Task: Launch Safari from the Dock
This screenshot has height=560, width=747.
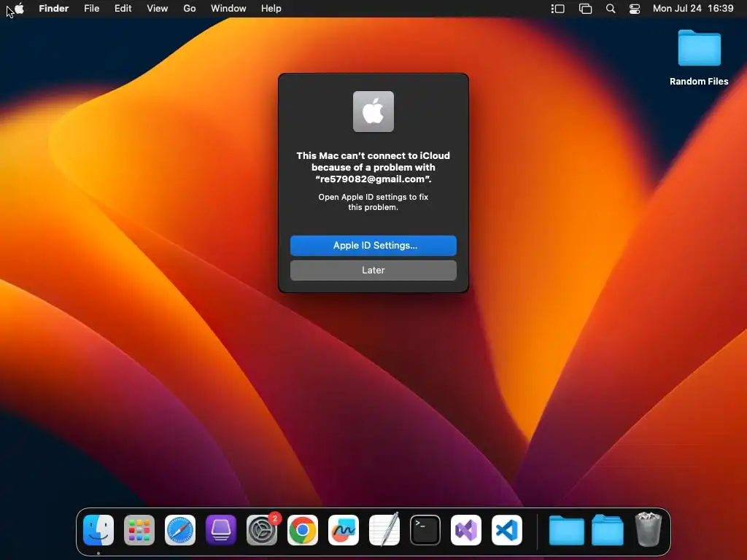Action: tap(180, 530)
